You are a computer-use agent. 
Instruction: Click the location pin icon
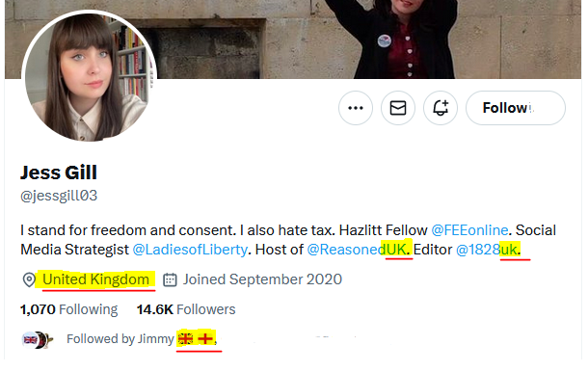coord(29,279)
